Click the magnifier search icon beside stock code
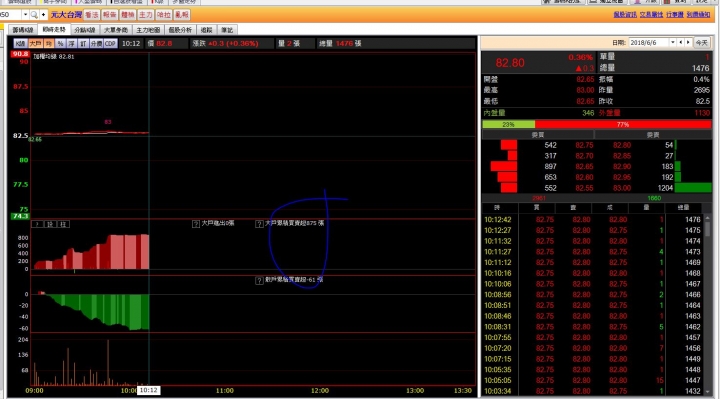This screenshot has height=399, width=720. [34, 15]
